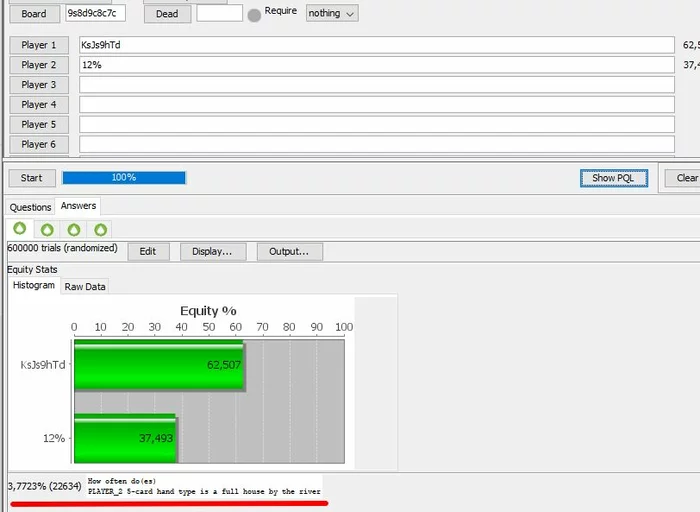Click the KsJs9hTd chart axis label
Viewport: 700px width, 512px height.
pyautogui.click(x=43, y=365)
